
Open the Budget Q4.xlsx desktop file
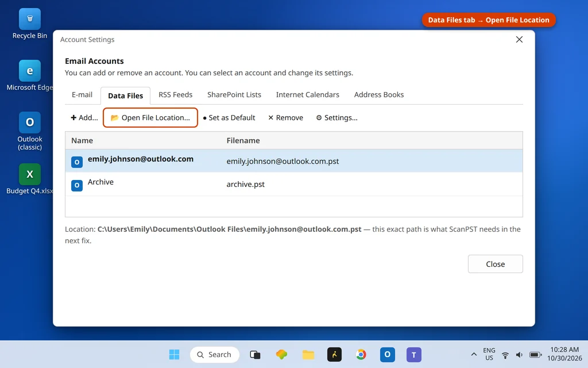point(30,179)
